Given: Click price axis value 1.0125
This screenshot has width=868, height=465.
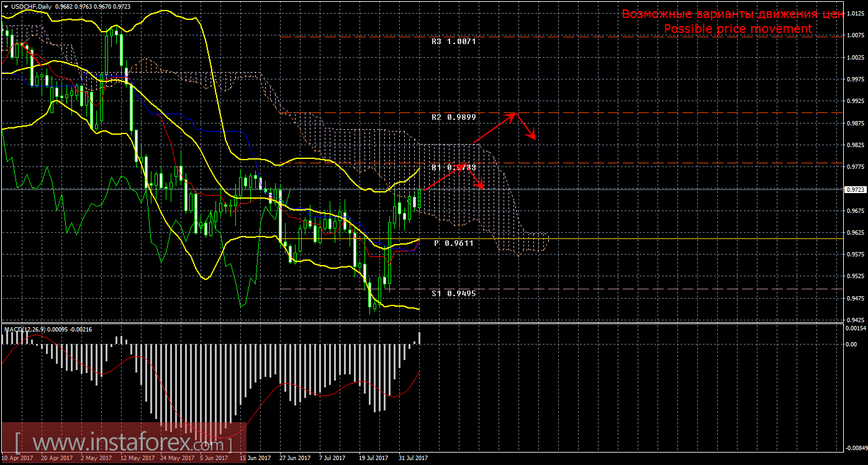Looking at the screenshot, I should [854, 14].
